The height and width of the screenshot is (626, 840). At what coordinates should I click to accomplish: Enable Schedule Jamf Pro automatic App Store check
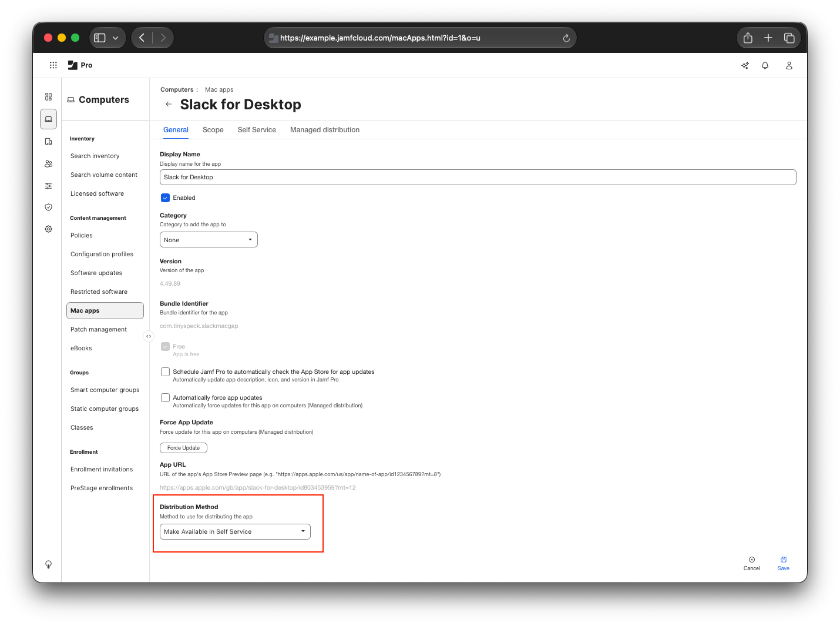point(165,371)
